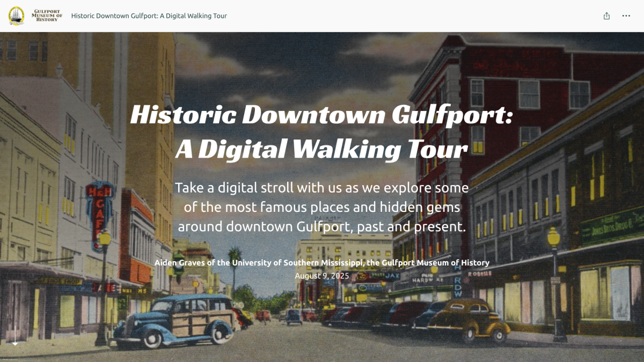Click the main cover title heading
This screenshot has height=362, width=644.
click(322, 131)
